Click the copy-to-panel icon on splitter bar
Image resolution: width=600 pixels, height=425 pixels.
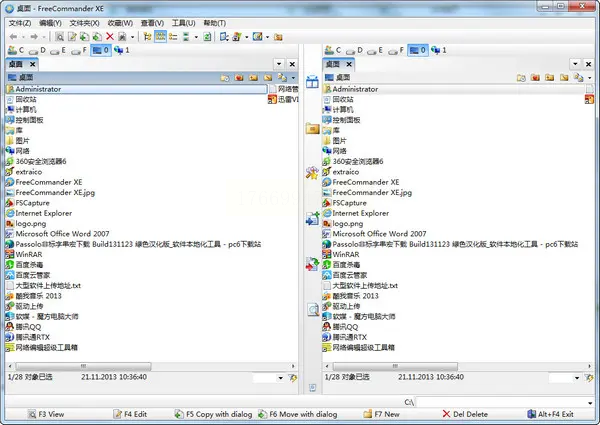coord(312,219)
